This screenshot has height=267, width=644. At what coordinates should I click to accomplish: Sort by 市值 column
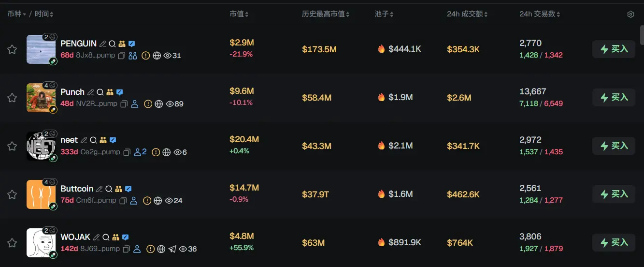point(239,14)
